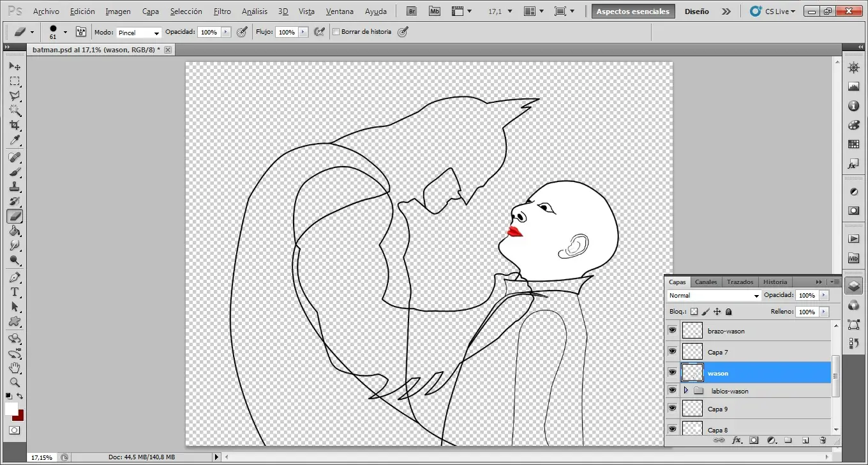
Task: Open the Modo Pincel dropdown
Action: [x=139, y=33]
